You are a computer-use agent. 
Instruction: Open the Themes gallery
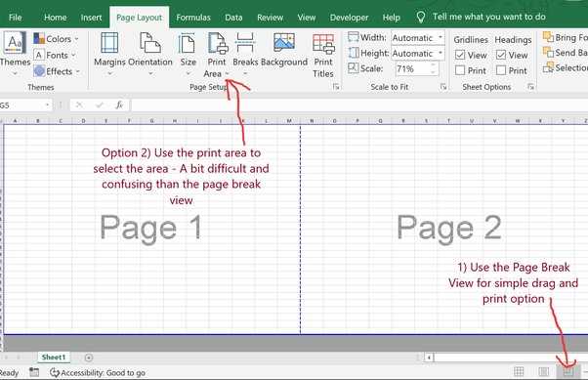tap(15, 53)
